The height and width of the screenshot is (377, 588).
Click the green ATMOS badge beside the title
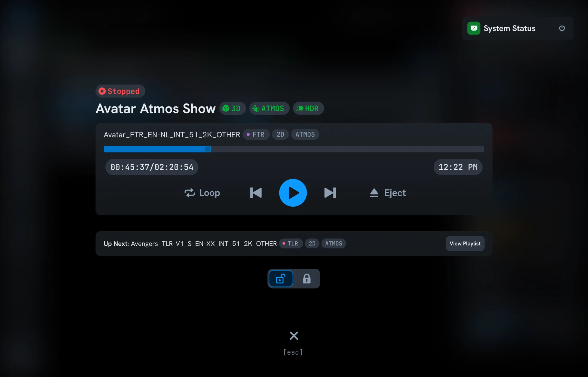pos(269,108)
